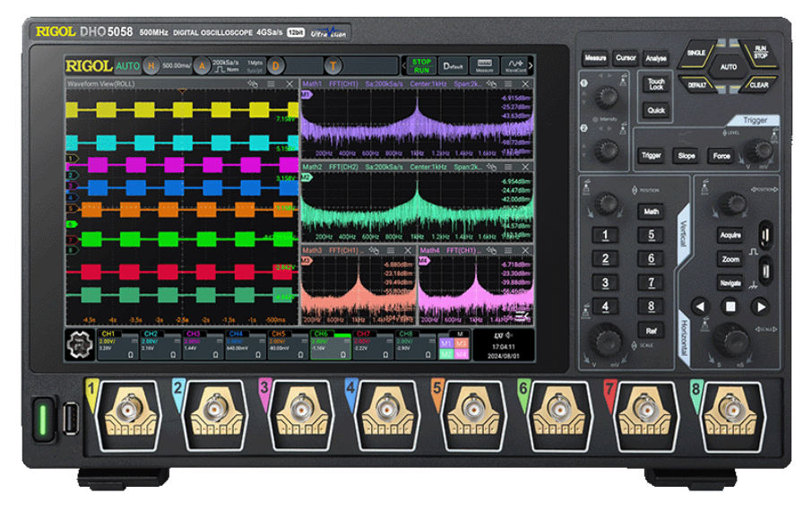The width and height of the screenshot is (812, 511).
Task: Toggle channel 6 with the Vertical 6 key
Action: coord(651,258)
